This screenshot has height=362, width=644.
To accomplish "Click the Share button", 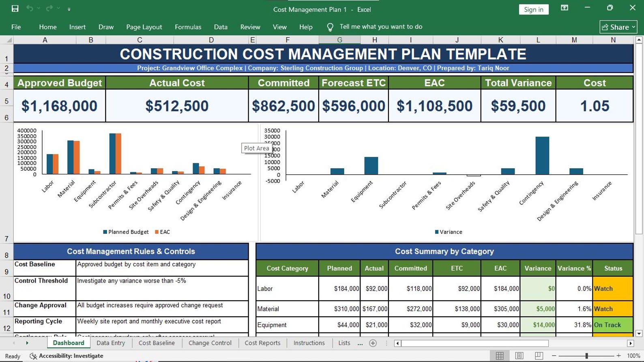I will [618, 27].
